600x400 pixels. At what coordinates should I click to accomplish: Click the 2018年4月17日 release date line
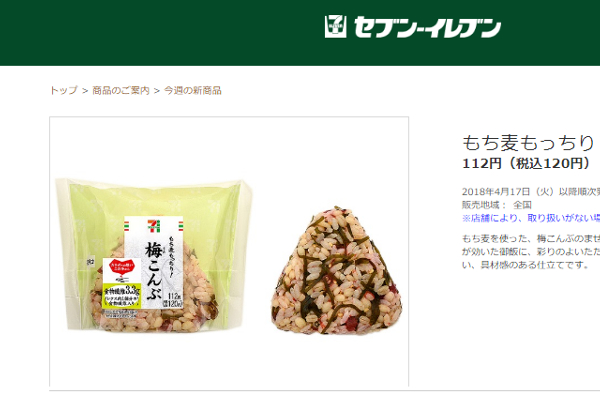coord(531,191)
